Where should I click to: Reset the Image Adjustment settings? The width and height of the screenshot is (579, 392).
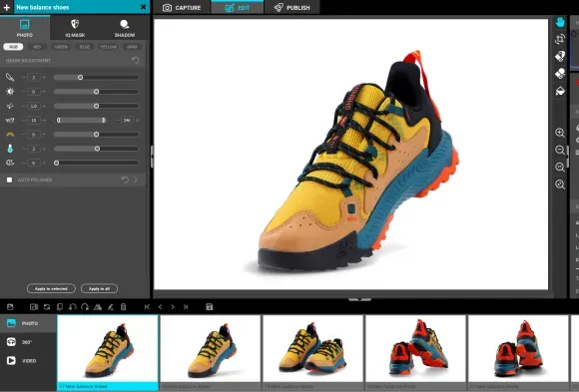click(136, 60)
